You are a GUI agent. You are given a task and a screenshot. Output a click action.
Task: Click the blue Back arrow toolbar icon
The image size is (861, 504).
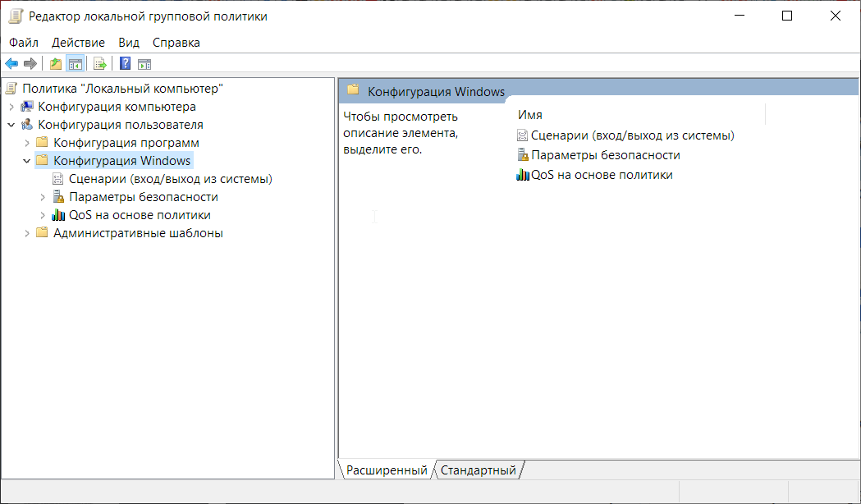click(11, 64)
